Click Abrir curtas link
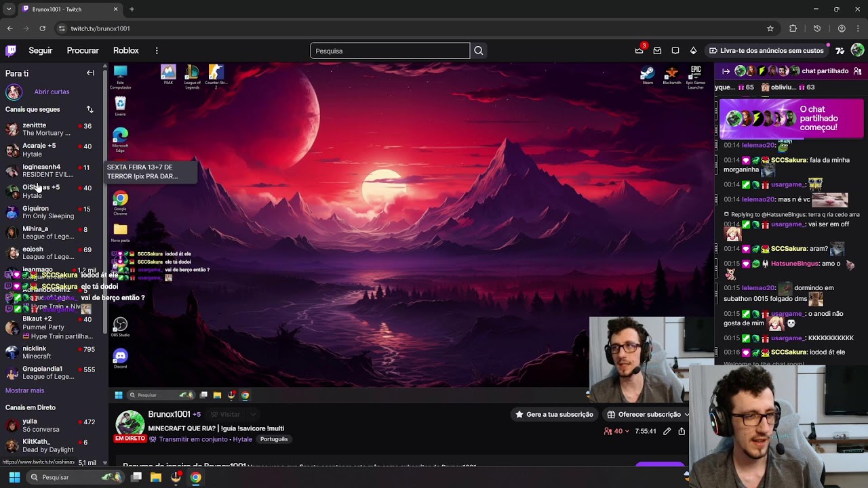Screen dimensions: 868x488 point(52,91)
